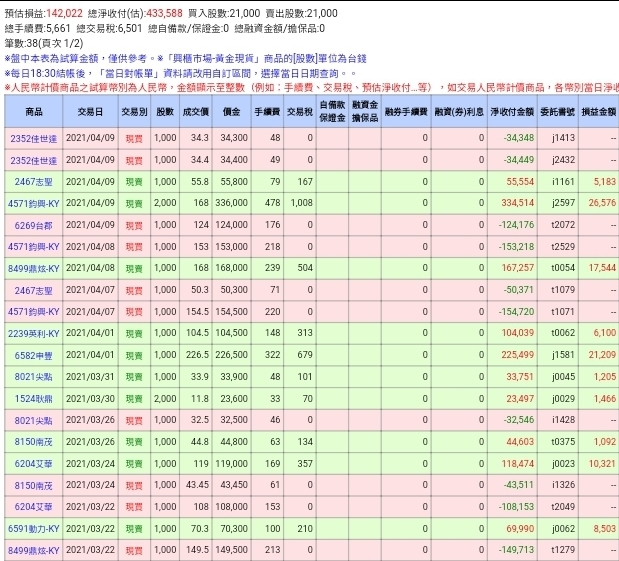Click the page indicator 筆數:38(頁次 1/2)
Image resolution: width=619 pixels, height=561 pixels.
pyautogui.click(x=44, y=43)
